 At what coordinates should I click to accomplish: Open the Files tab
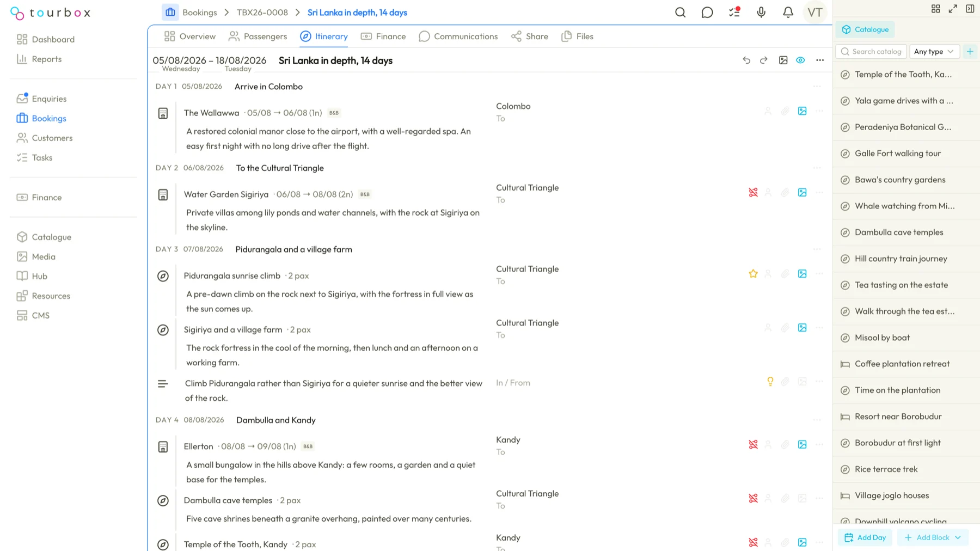click(577, 36)
